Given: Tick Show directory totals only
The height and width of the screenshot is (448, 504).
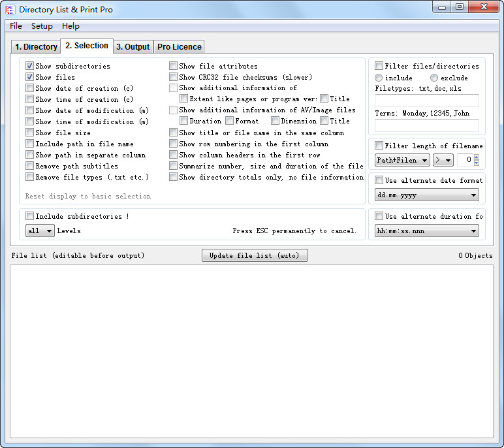Looking at the screenshot, I should click(x=173, y=177).
